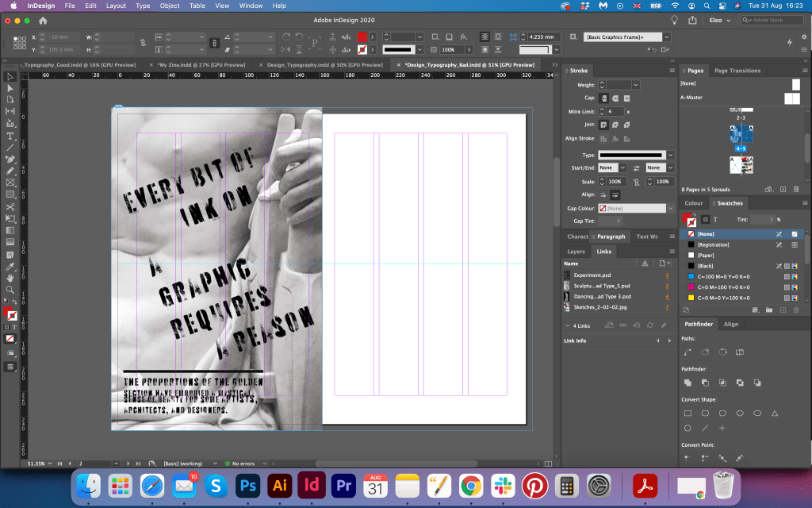Click Create new page icon in Pages panel
The height and width of the screenshot is (508, 812).
coord(783,190)
